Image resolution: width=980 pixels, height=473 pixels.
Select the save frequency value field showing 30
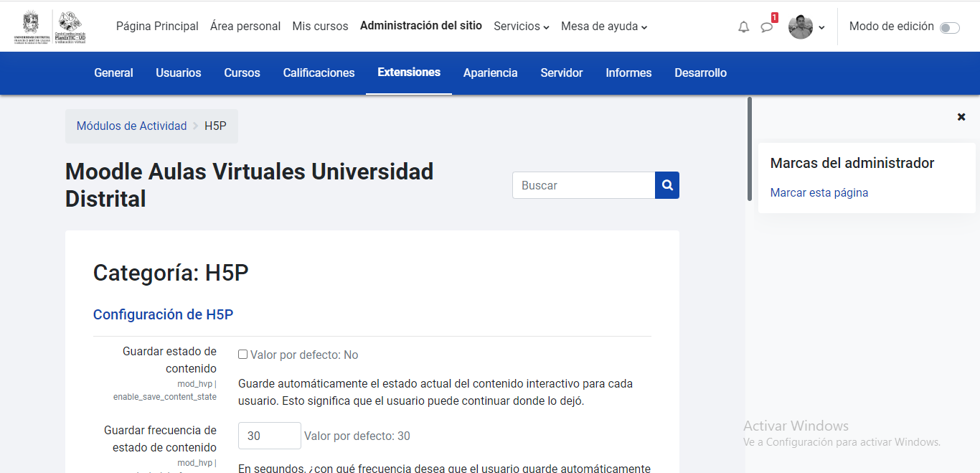269,435
